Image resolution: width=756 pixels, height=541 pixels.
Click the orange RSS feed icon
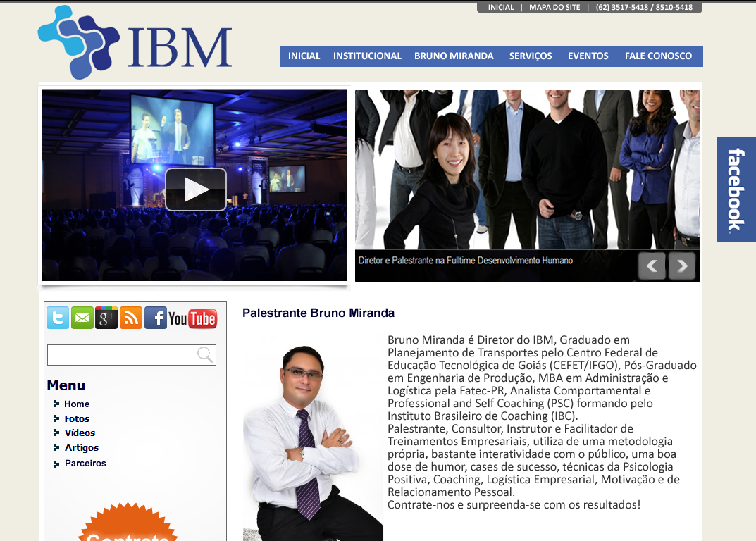coord(131,318)
